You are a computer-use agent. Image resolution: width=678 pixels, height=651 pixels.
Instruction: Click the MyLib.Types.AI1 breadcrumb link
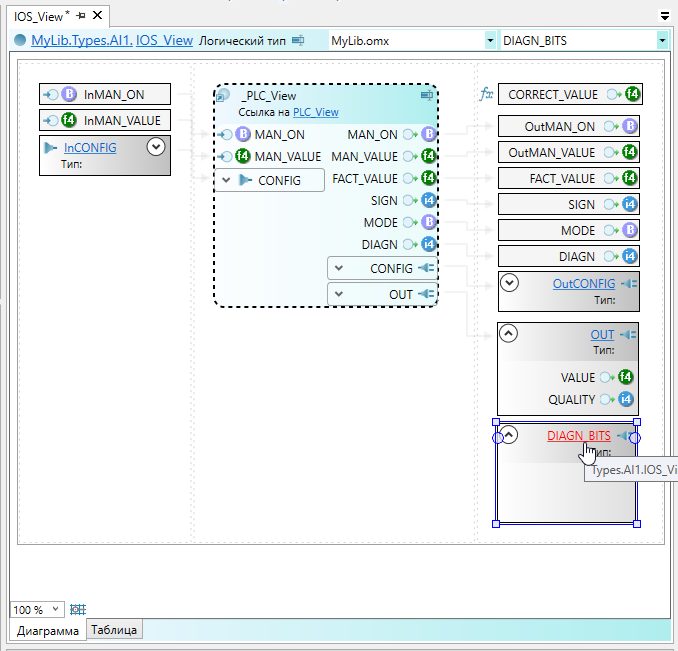81,41
